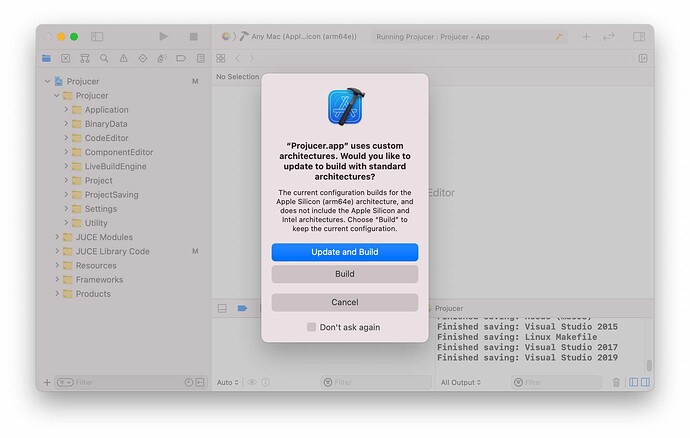The height and width of the screenshot is (438, 690).
Task: Hide the debug area with its toggle icon
Action: (222, 309)
